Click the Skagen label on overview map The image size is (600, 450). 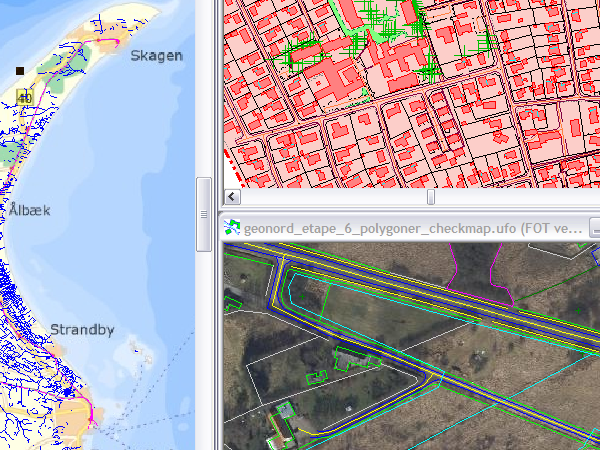156,56
